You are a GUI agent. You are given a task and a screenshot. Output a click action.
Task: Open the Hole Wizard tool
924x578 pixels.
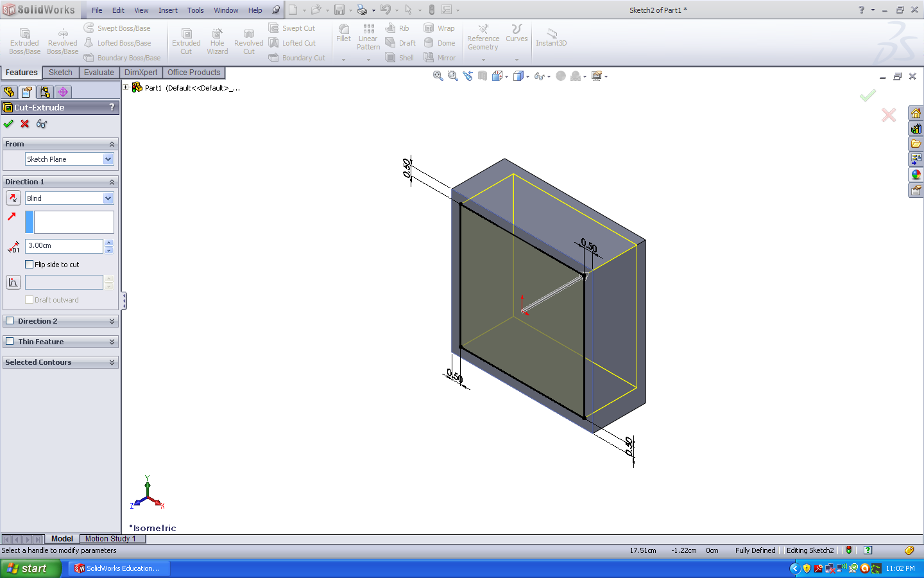point(217,42)
